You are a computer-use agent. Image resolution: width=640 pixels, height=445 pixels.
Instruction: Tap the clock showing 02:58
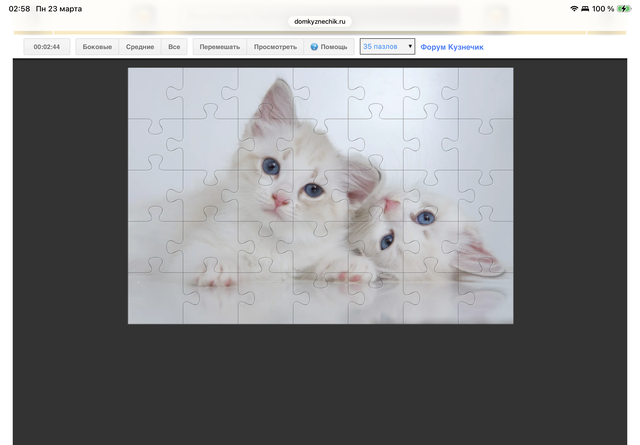(19, 8)
